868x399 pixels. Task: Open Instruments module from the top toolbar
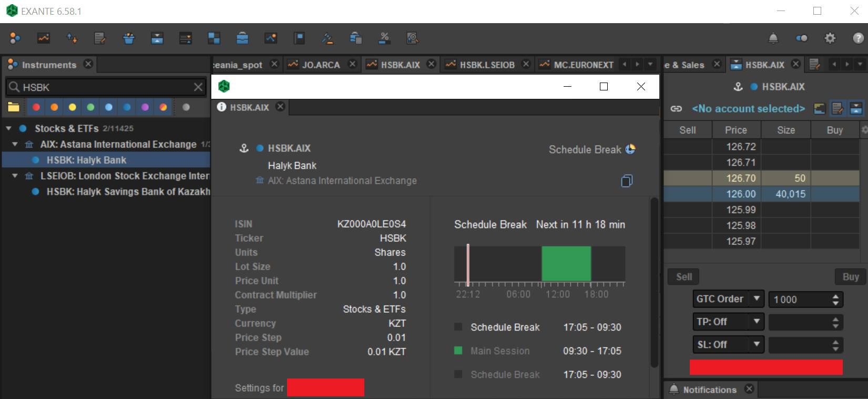click(15, 38)
